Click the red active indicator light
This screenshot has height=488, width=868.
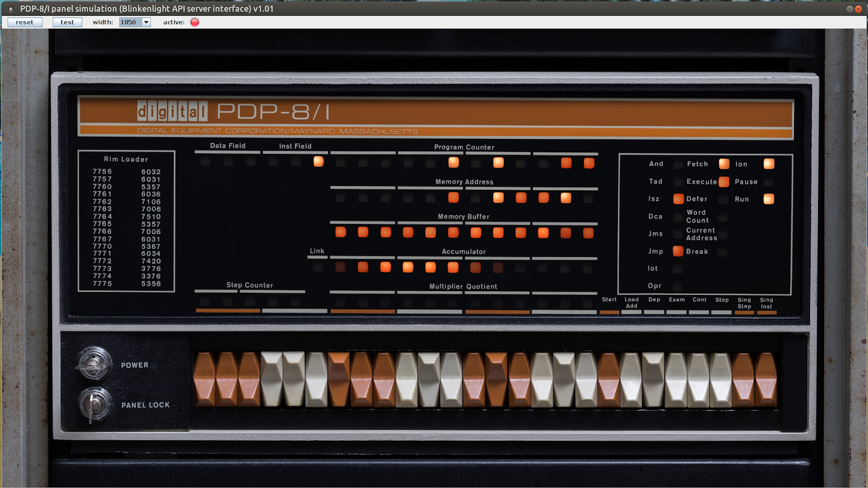point(194,22)
